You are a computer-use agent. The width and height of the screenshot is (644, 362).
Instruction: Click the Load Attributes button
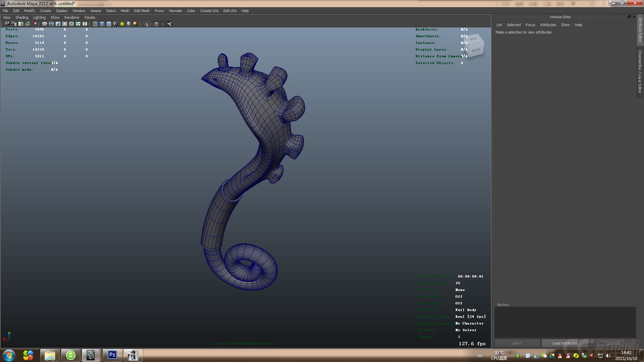point(565,343)
